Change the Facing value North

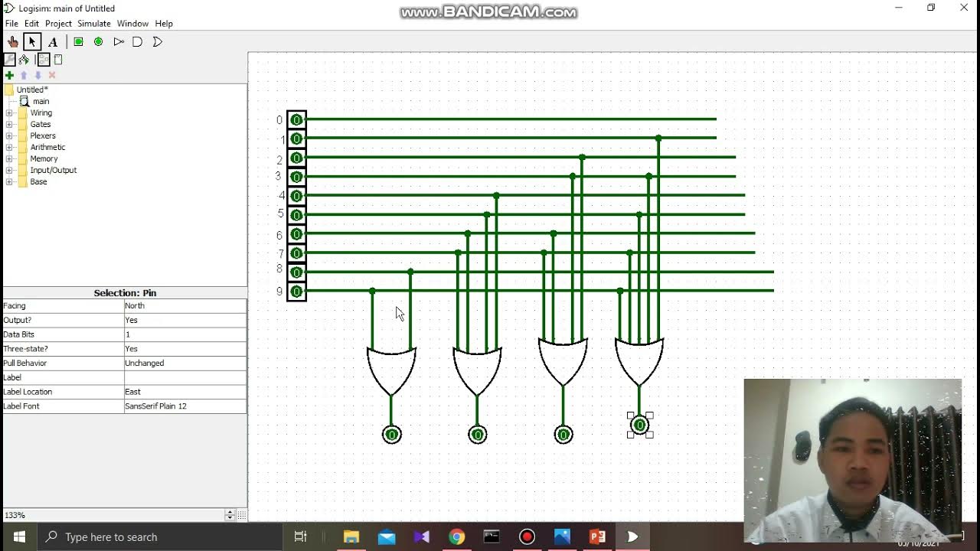(x=185, y=305)
